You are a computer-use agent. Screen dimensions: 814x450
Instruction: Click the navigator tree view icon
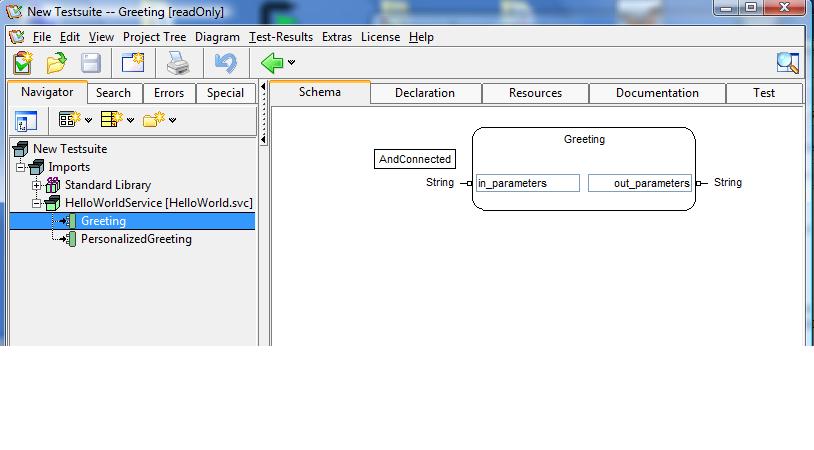tap(25, 121)
